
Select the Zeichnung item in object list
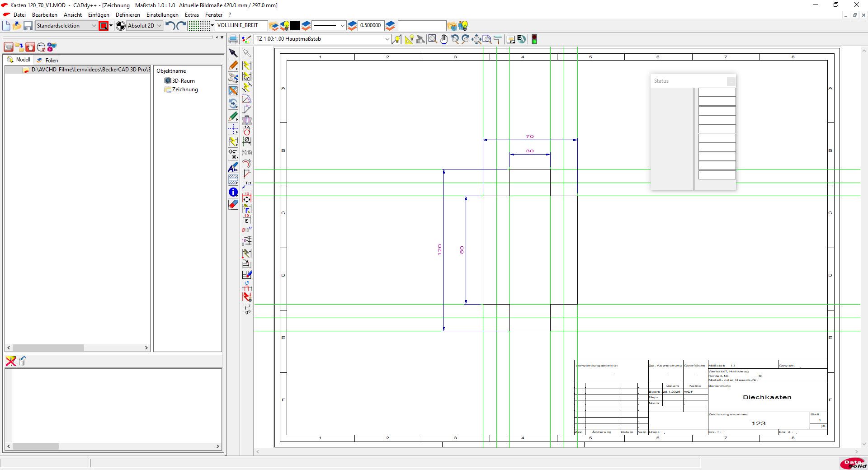(x=184, y=89)
